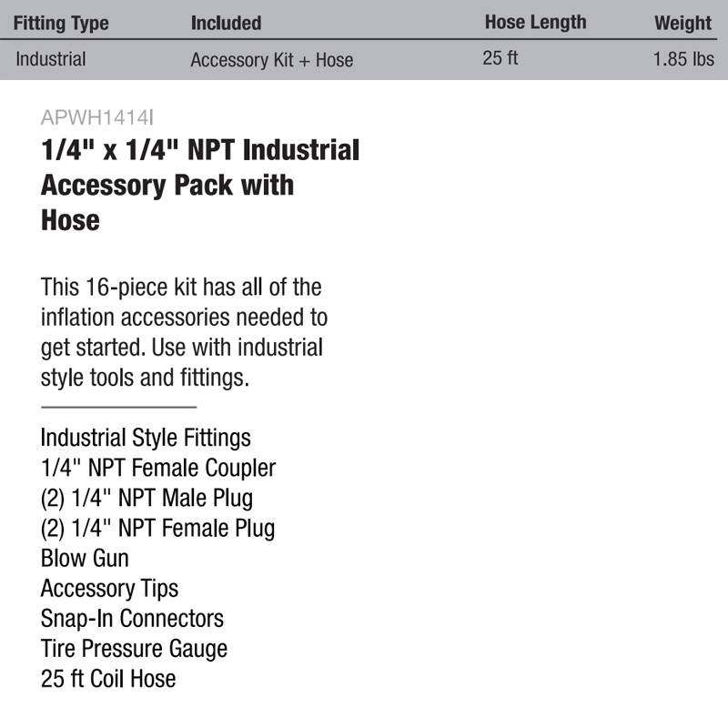Select the (2) 1/4" NPT Male Plug item

pyautogui.click(x=147, y=498)
